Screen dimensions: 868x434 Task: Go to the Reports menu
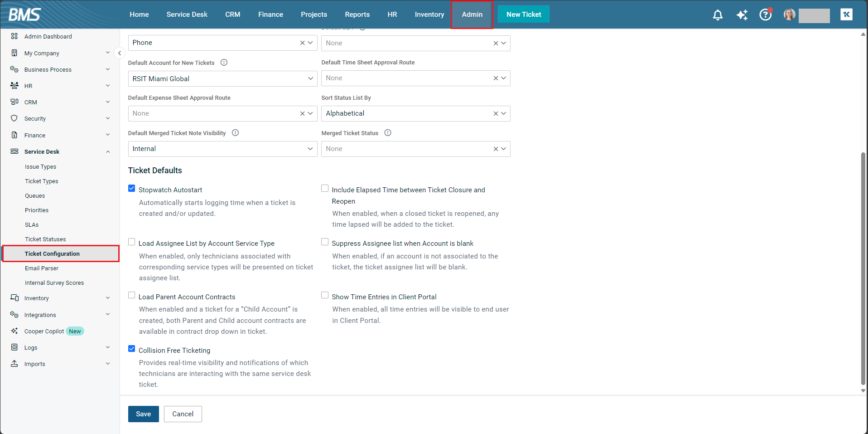click(357, 15)
